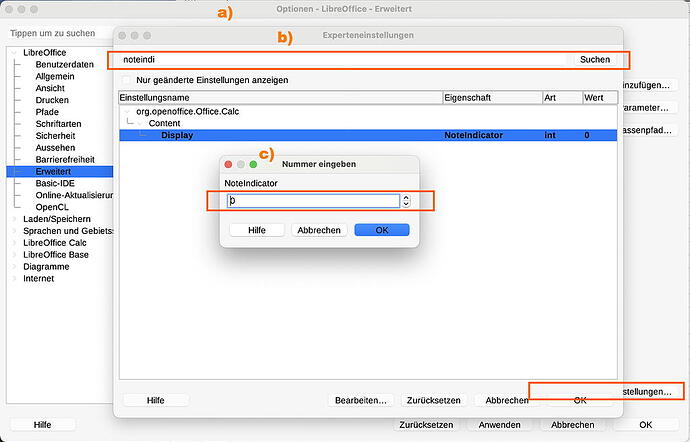This screenshot has width=690, height=442.
Task: Select Schriftarten in options tree
Action: (x=58, y=124)
